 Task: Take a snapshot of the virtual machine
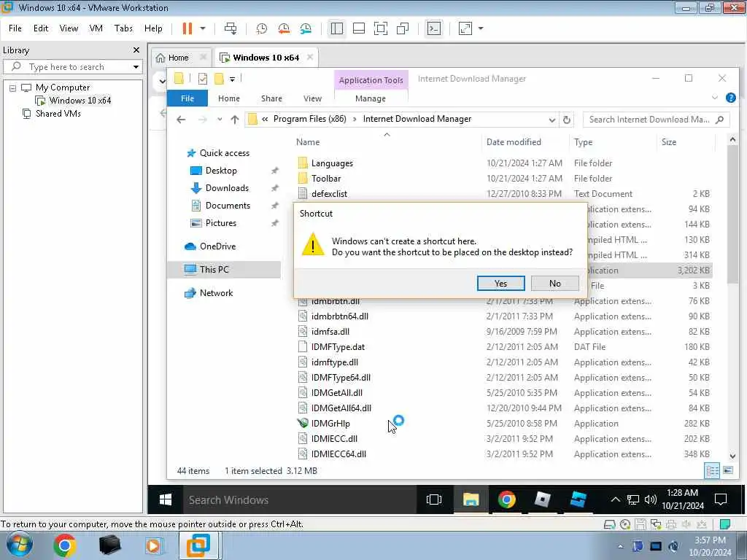coord(262,28)
